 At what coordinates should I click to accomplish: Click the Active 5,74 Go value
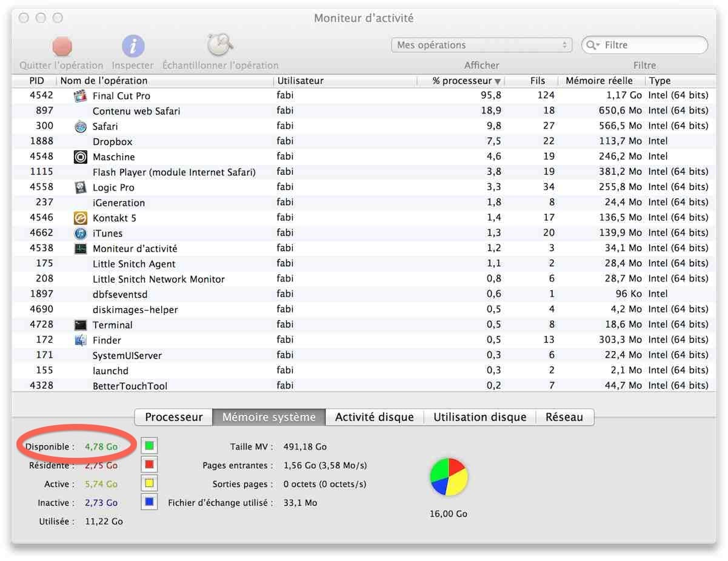pyautogui.click(x=101, y=485)
